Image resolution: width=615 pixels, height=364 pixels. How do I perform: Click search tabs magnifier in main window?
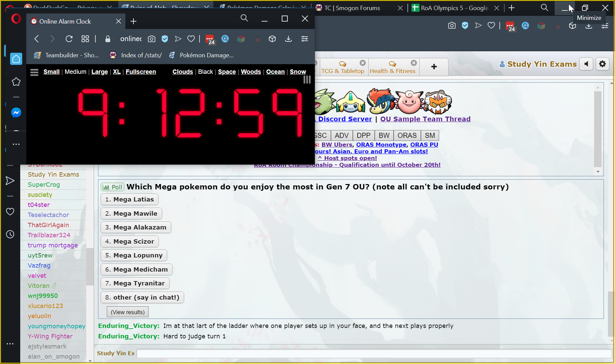[x=545, y=7]
